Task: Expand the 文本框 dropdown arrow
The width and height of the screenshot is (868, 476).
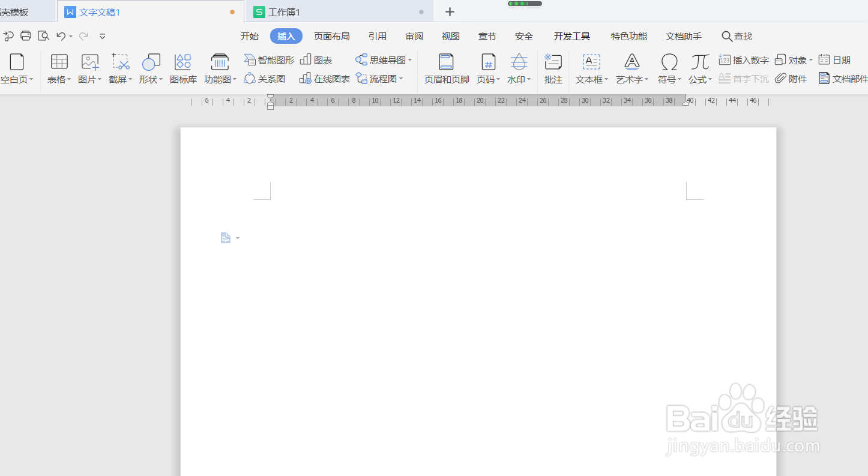Action: click(x=607, y=80)
